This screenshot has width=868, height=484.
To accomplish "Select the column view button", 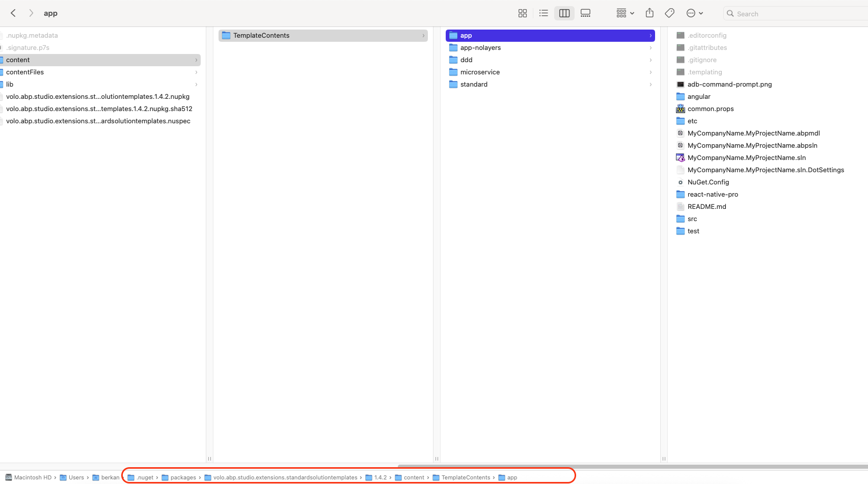I will pos(564,13).
